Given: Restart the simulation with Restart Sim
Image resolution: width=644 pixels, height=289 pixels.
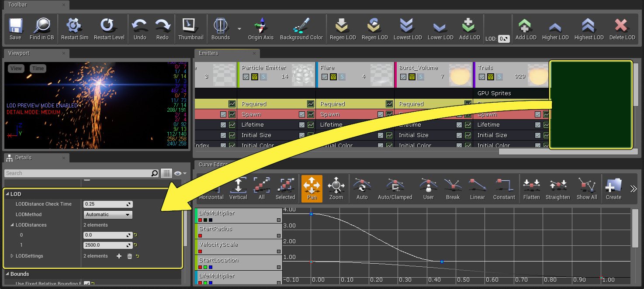Looking at the screenshot, I should point(75,29).
